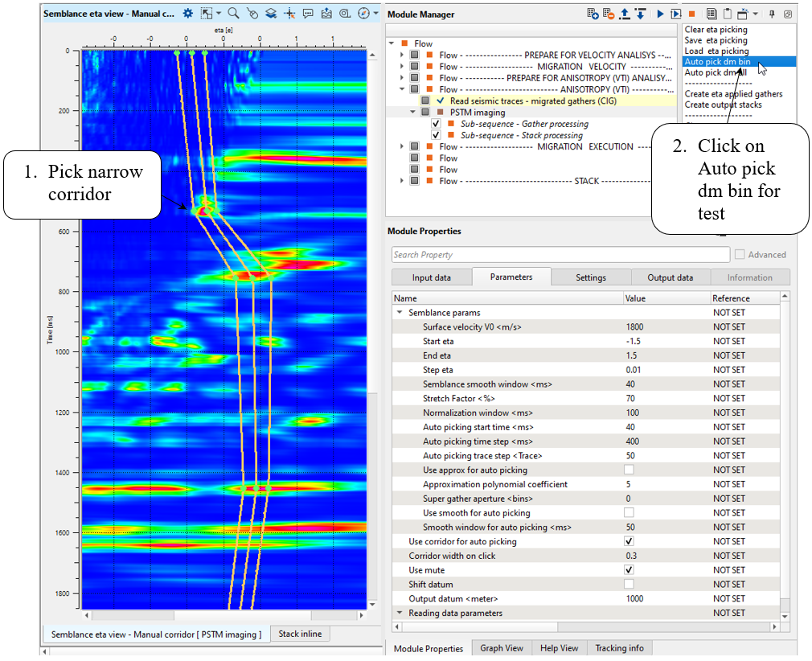The width and height of the screenshot is (812, 661).
Task: Open the Stack inline tab
Action: point(299,634)
